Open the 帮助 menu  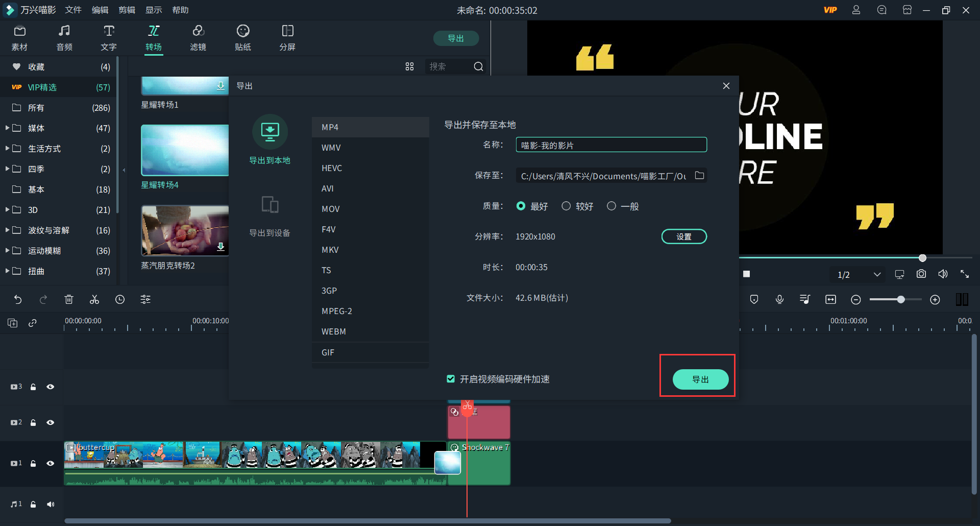coord(180,10)
